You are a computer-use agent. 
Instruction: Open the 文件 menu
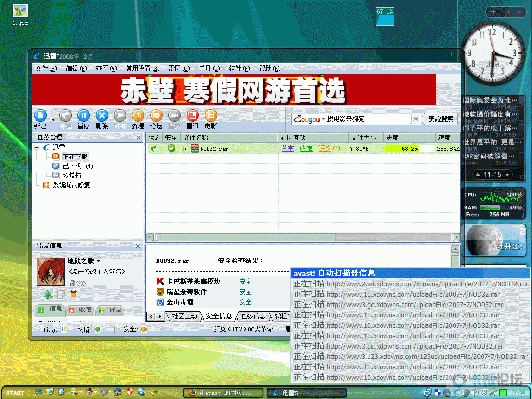[x=46, y=69]
